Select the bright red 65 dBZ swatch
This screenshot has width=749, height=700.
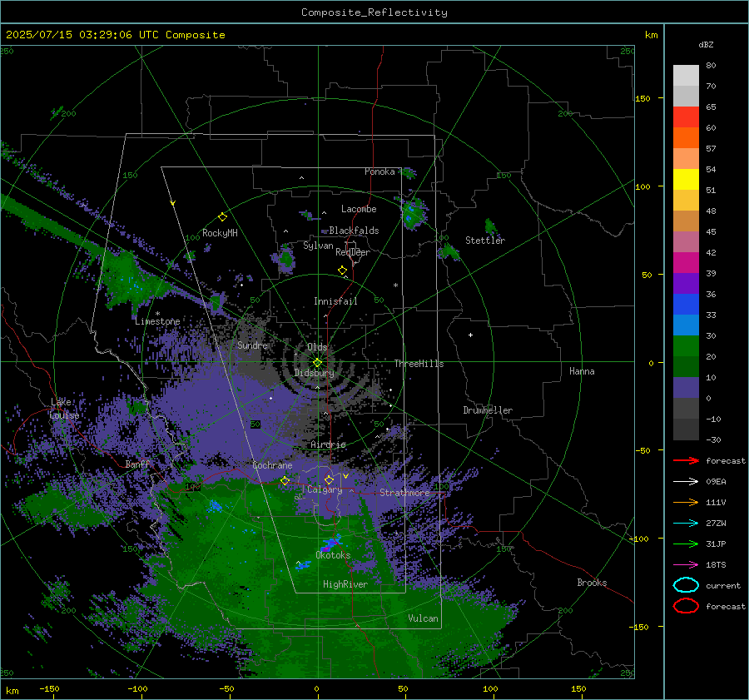coord(686,117)
